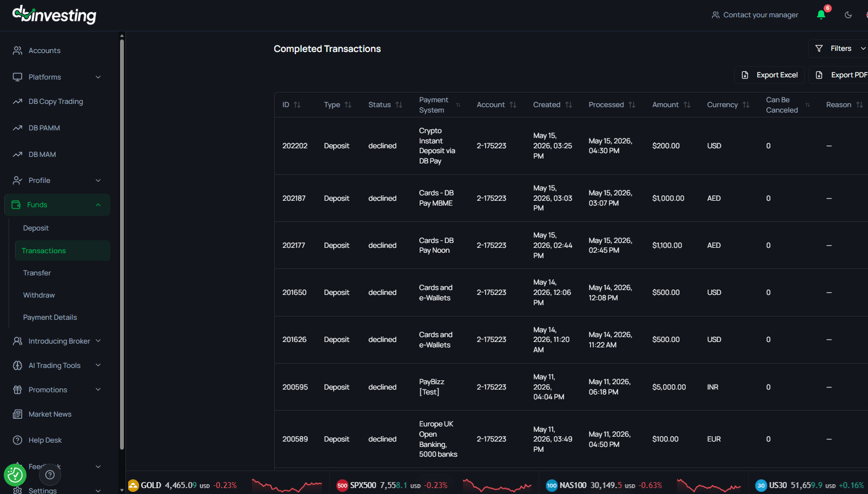Collapse the Funds menu chevron
This screenshot has height=494, width=868.
98,205
